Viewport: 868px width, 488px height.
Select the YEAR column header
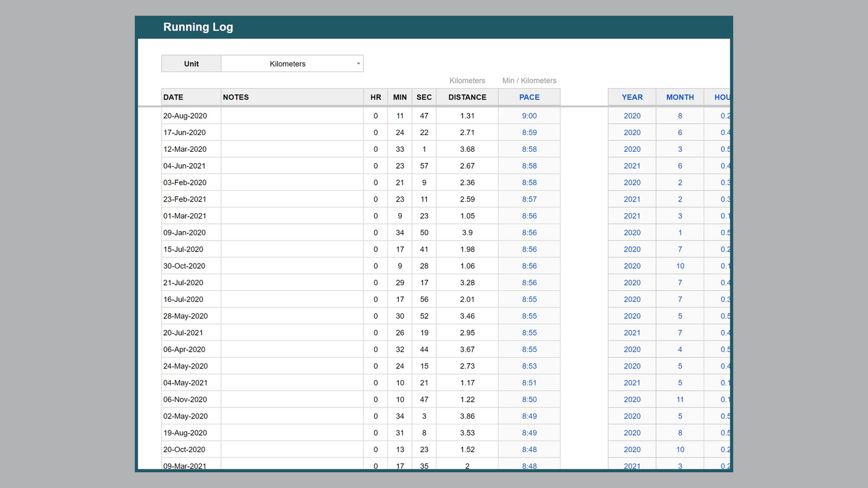pos(632,97)
